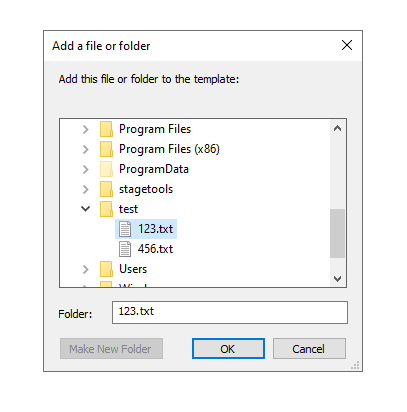This screenshot has height=412, width=407.
Task: Collapse the test folder node
Action: (86, 209)
